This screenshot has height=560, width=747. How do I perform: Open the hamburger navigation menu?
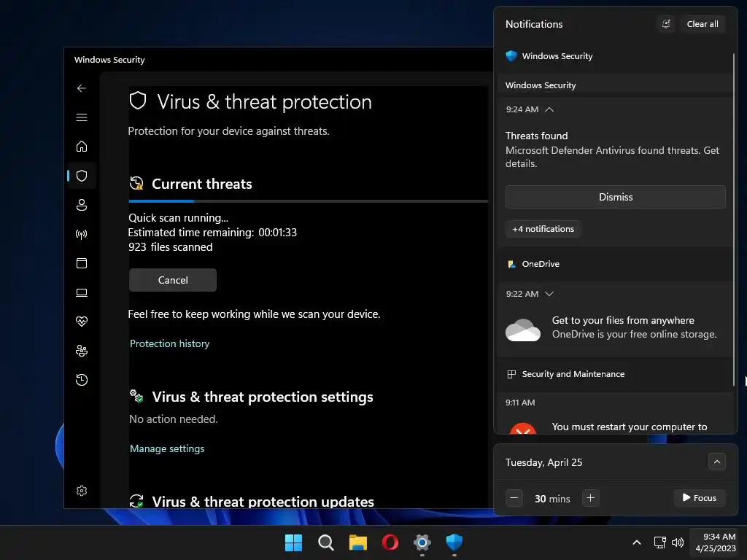(x=82, y=117)
